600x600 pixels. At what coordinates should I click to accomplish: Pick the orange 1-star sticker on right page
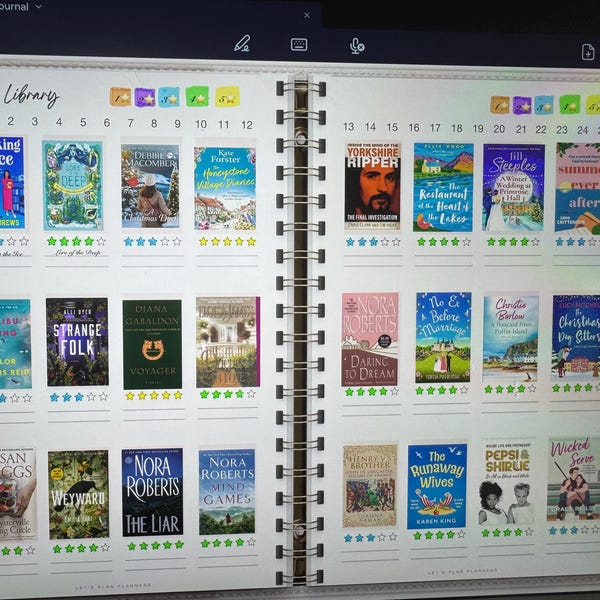click(x=500, y=105)
